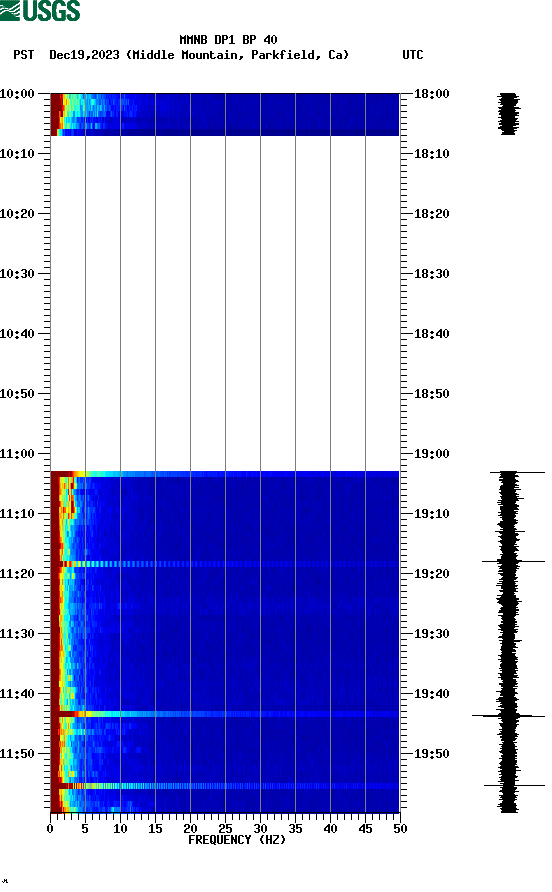
Task: Click the 11:40 PST time label
Action: 17,694
